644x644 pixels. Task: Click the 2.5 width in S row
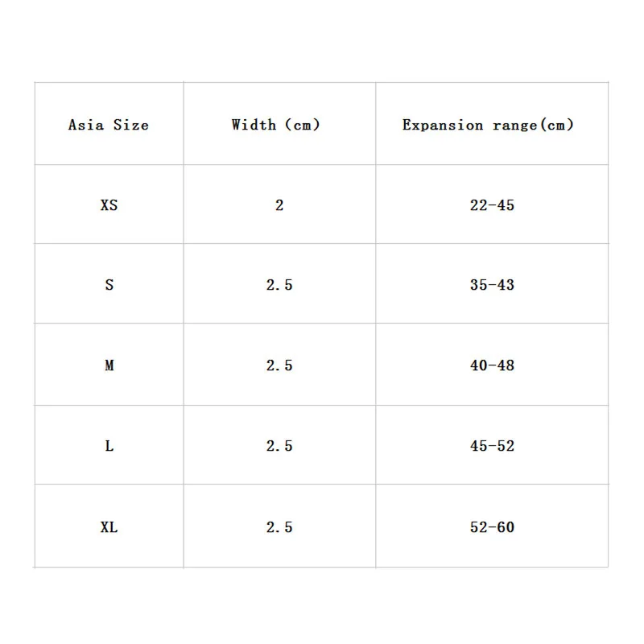(x=279, y=283)
